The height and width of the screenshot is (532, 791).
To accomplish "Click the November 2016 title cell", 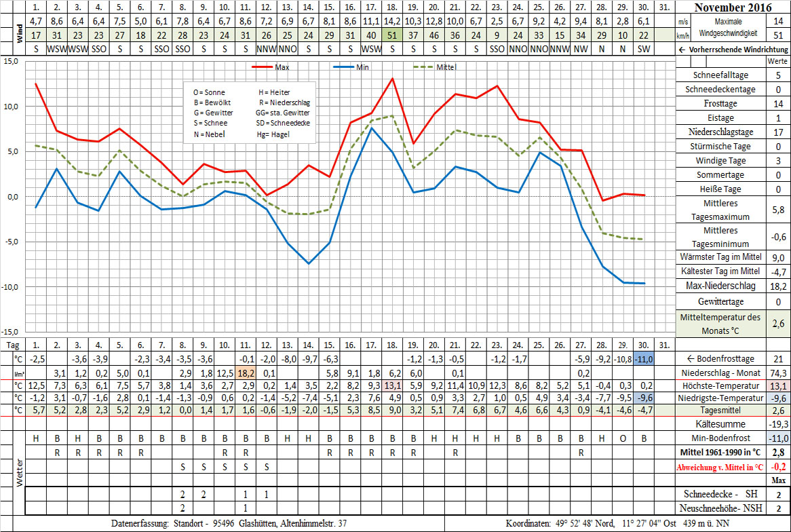I will [733, 8].
